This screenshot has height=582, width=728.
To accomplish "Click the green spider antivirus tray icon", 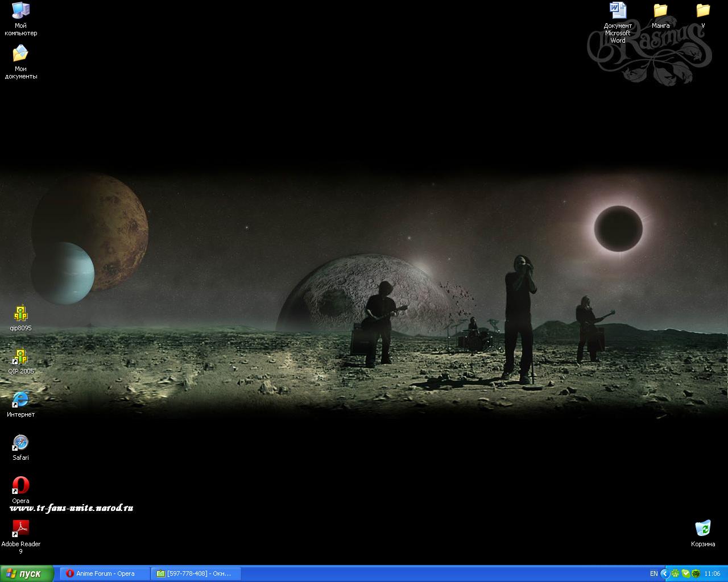I will [696, 573].
